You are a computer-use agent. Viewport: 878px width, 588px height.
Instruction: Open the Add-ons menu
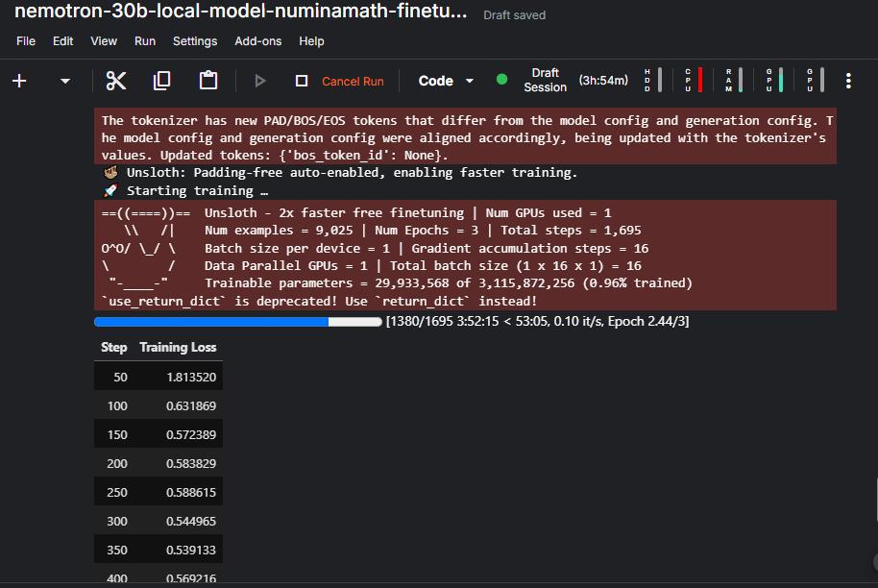coord(258,41)
